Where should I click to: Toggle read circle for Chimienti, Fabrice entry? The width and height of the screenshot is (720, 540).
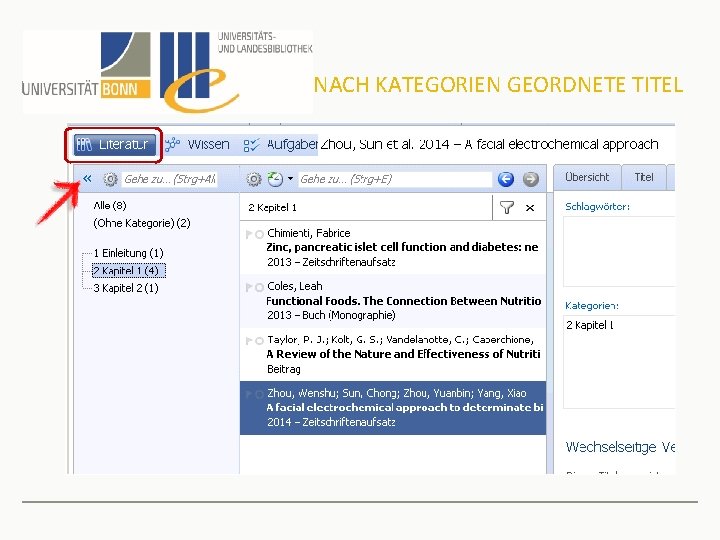tap(259, 235)
